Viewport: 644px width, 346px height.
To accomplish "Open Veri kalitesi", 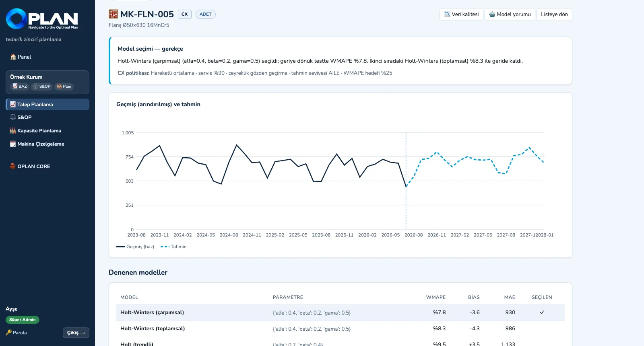I will (x=461, y=14).
